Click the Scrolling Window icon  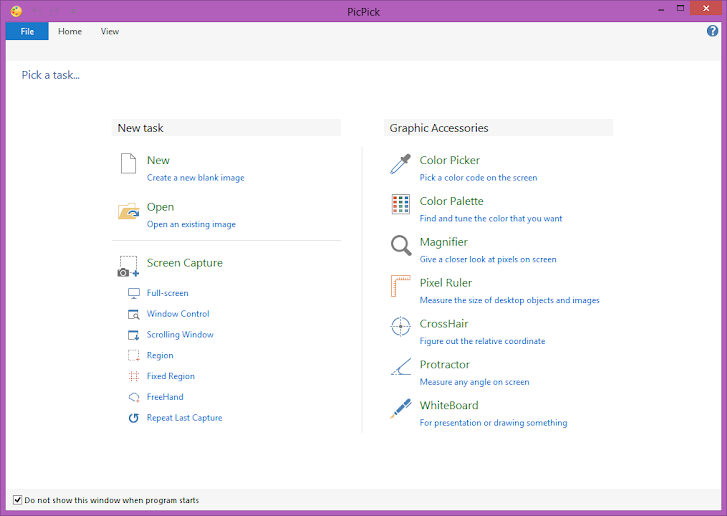point(134,335)
